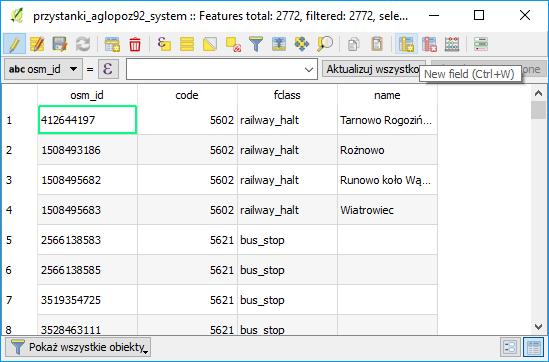Select row 1 header
Viewport: 549px width, 362px height.
[x=20, y=120]
